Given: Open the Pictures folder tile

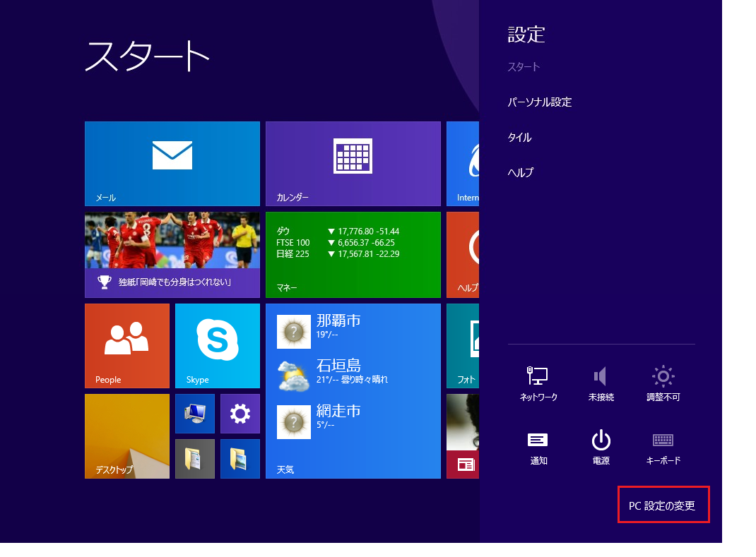Looking at the screenshot, I should tap(240, 459).
